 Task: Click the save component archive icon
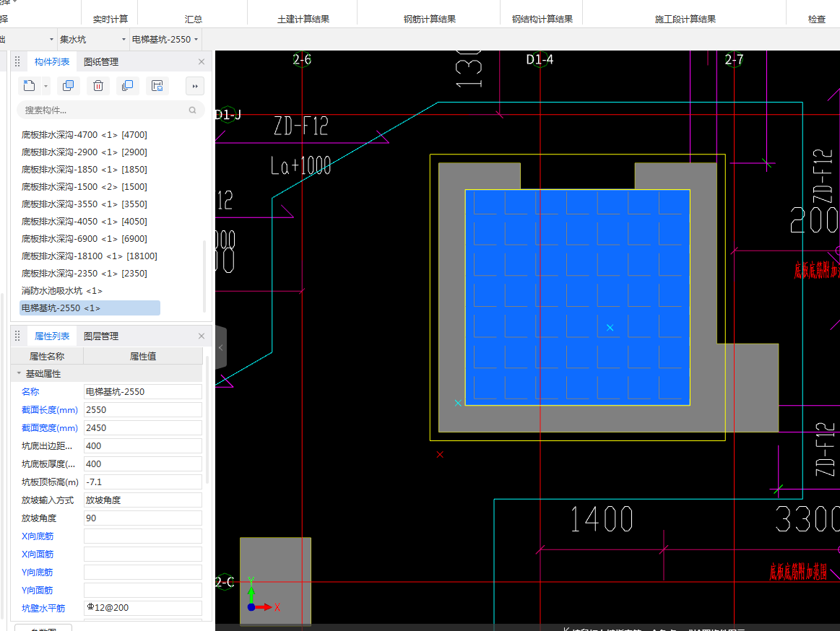(157, 86)
